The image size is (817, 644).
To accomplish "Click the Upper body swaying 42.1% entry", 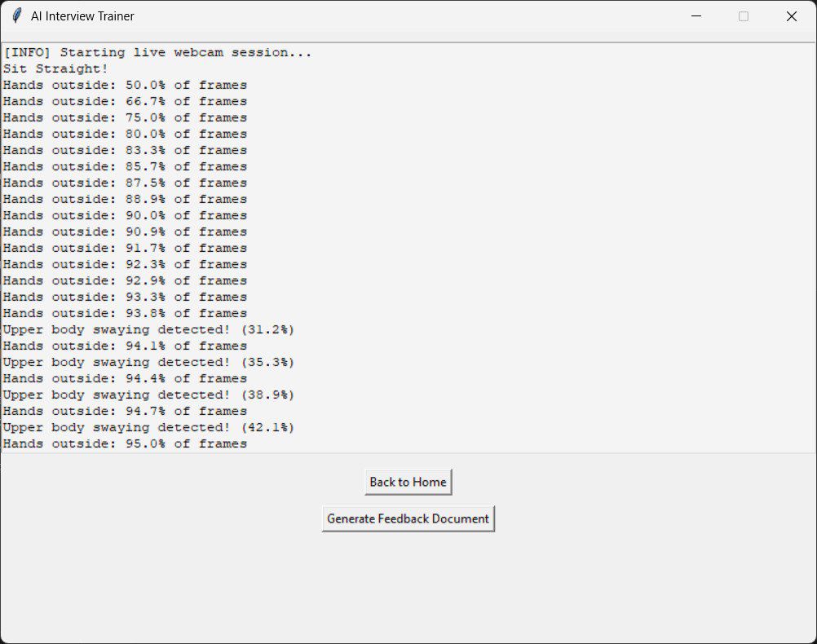I will pos(148,427).
